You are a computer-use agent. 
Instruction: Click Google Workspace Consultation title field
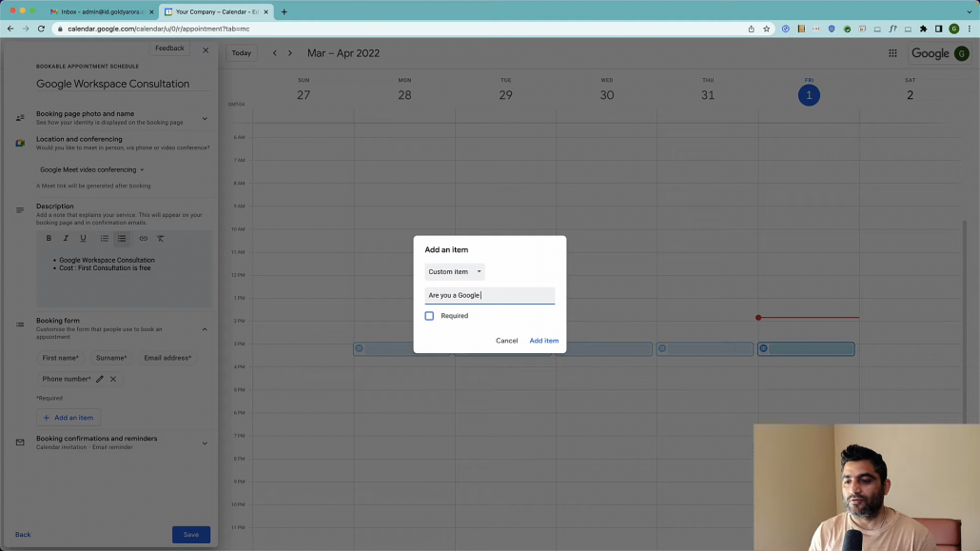[x=123, y=84]
